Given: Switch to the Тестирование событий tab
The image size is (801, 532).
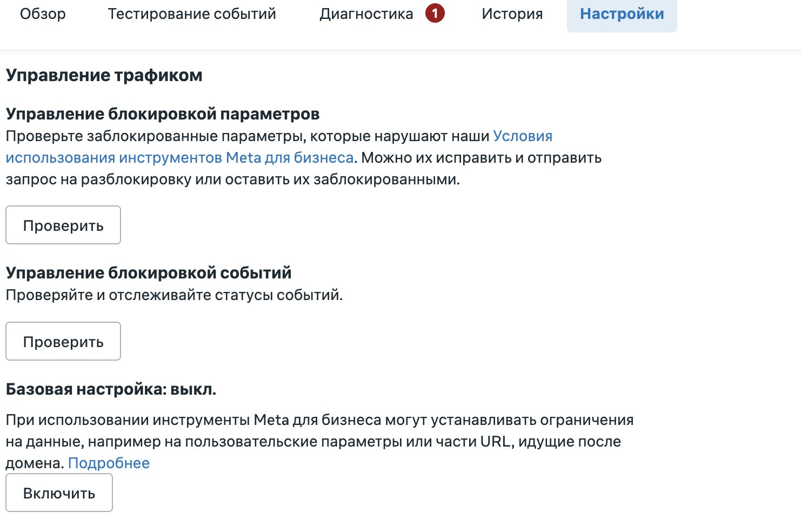Looking at the screenshot, I should point(192,14).
